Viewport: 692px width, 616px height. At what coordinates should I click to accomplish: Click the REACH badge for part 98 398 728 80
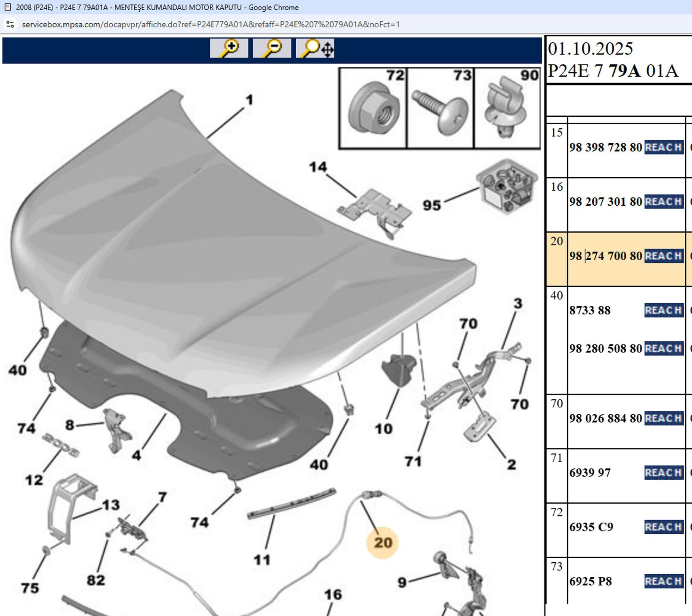664,148
